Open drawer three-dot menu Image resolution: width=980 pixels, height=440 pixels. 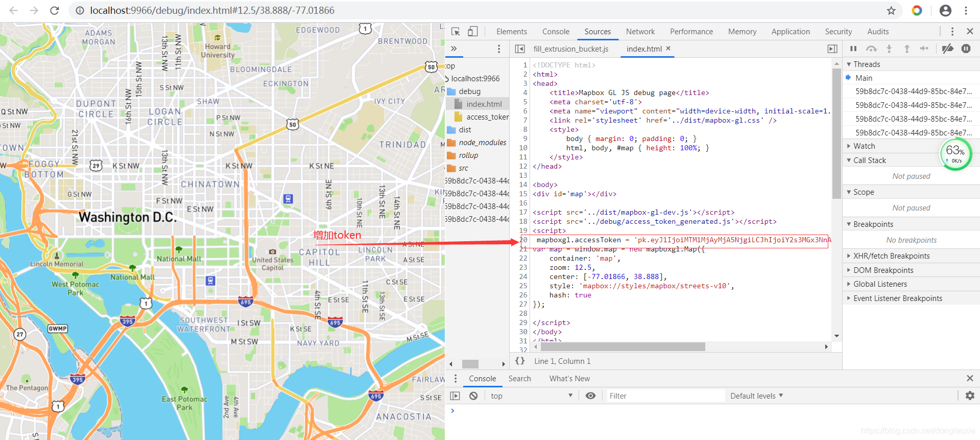pos(456,379)
